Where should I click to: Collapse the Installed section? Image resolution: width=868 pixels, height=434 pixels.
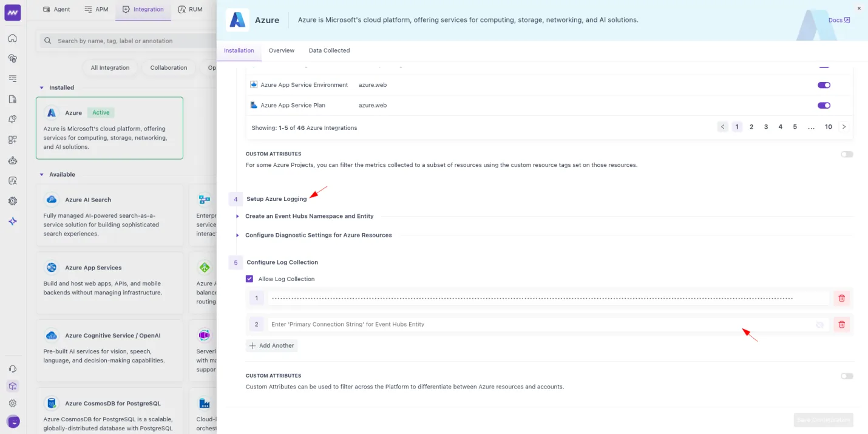[42, 87]
